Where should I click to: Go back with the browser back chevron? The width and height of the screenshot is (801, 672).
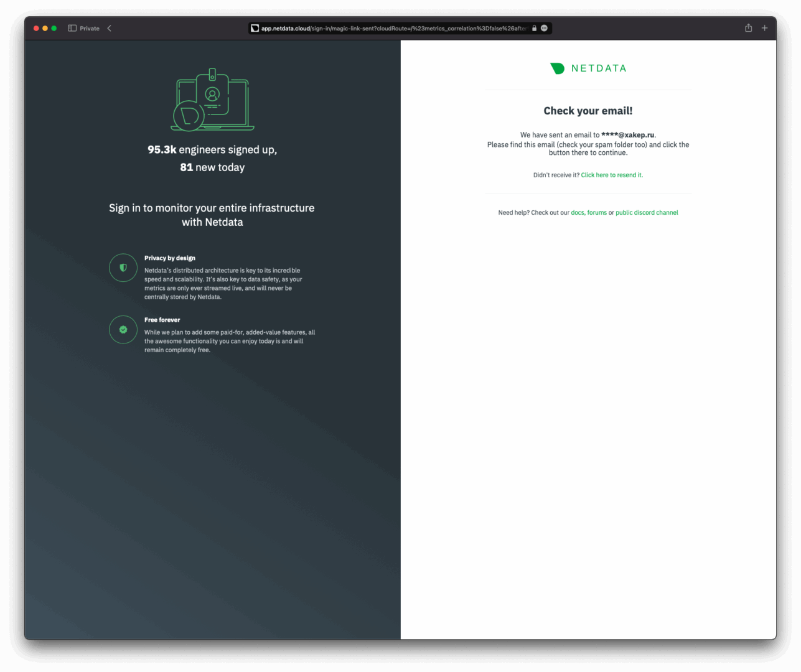tap(109, 28)
